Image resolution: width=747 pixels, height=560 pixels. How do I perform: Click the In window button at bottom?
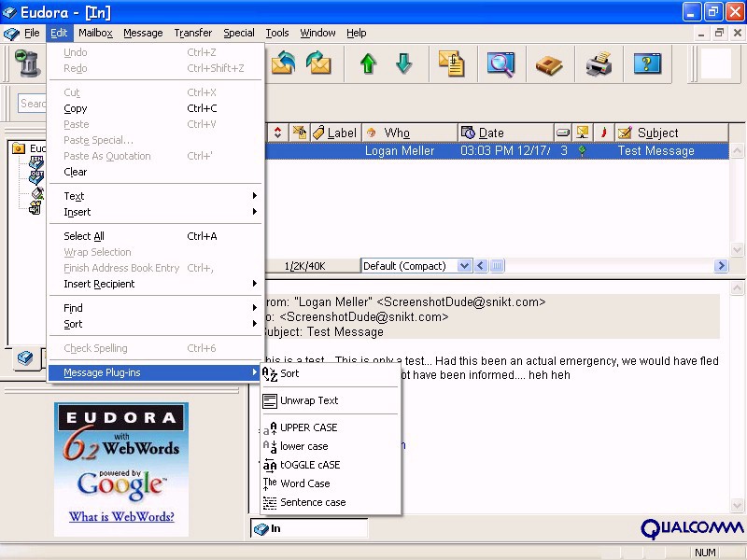[309, 528]
